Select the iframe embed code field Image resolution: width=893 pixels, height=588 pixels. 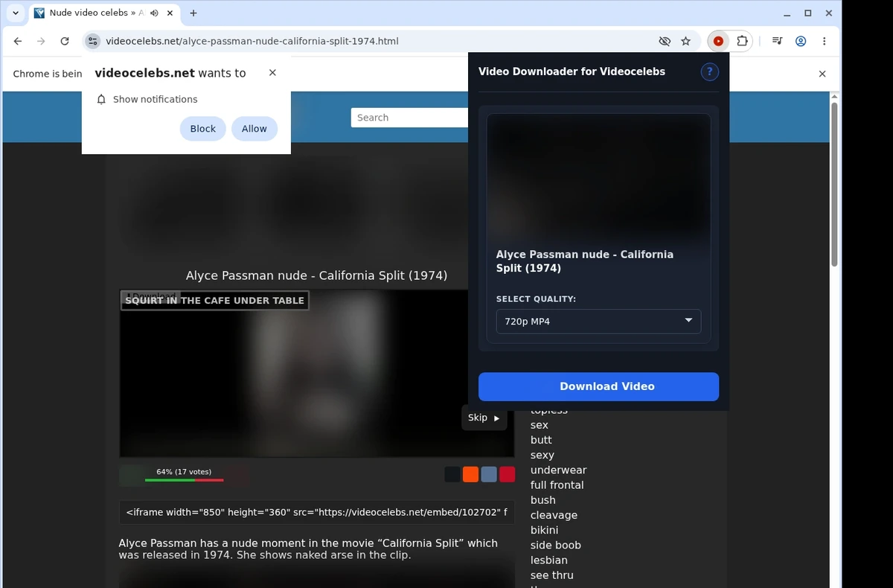click(x=316, y=512)
